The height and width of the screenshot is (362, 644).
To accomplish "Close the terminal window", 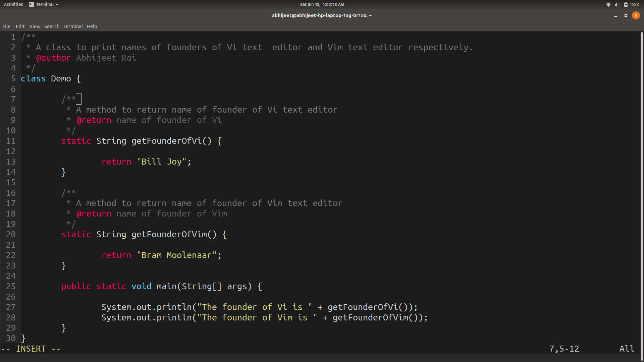I will point(636,15).
